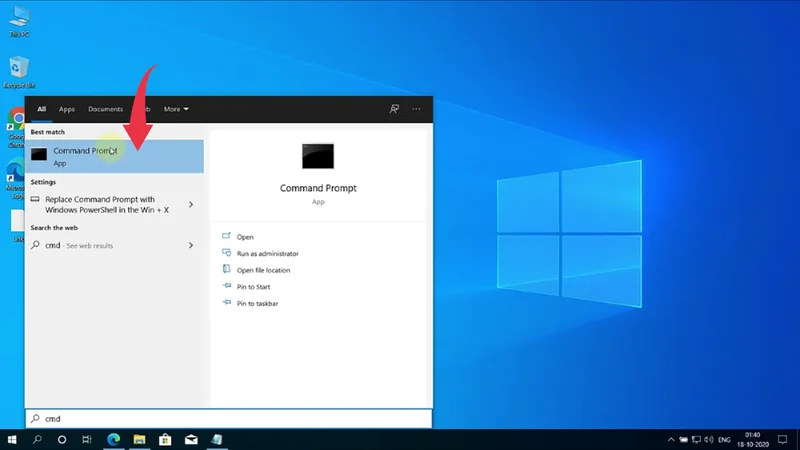800x450 pixels.
Task: Open the Mail app on taskbar
Action: coord(192,440)
